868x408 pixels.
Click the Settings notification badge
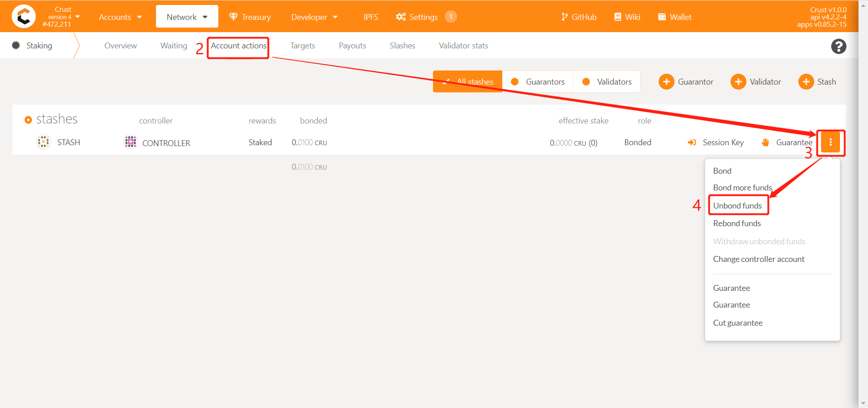(451, 17)
